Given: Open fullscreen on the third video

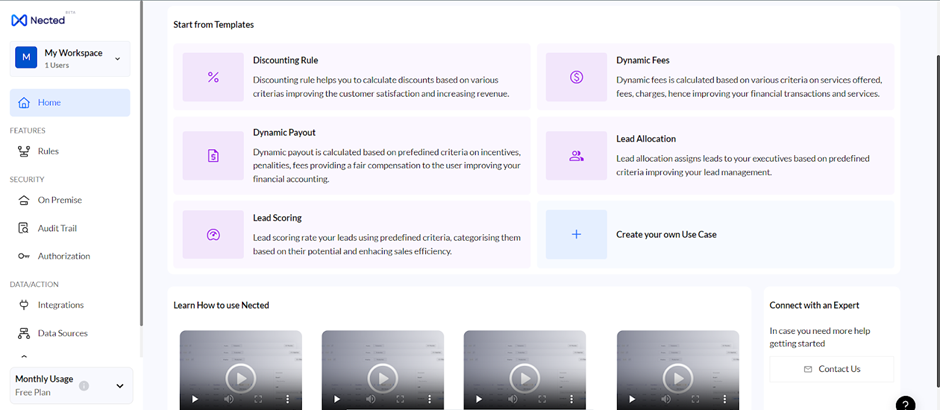Looking at the screenshot, I should 543,399.
